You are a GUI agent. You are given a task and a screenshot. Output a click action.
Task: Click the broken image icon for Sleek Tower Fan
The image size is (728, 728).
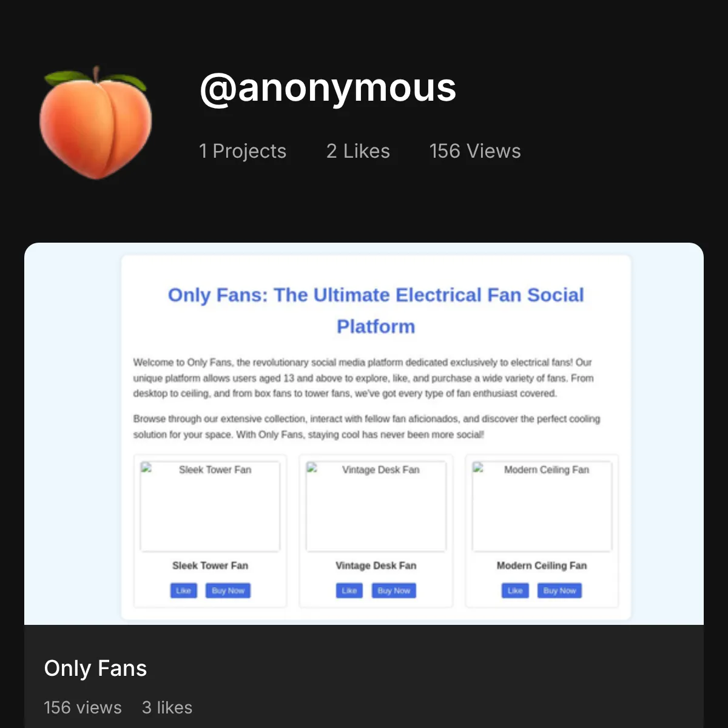146,468
